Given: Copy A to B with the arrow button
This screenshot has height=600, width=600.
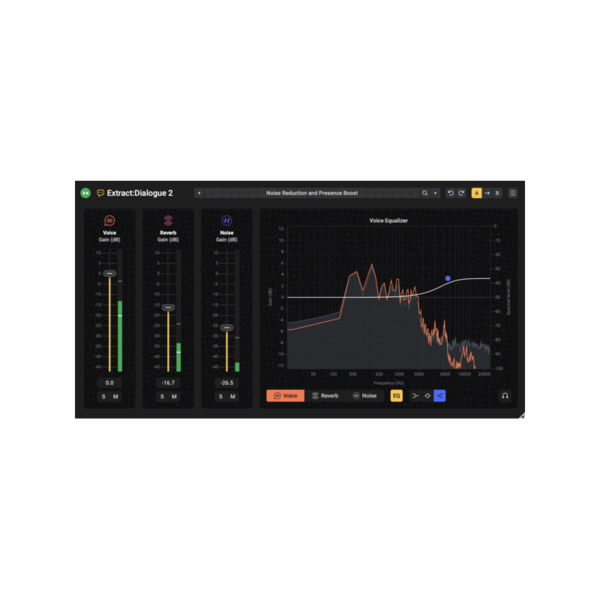Looking at the screenshot, I should [487, 193].
